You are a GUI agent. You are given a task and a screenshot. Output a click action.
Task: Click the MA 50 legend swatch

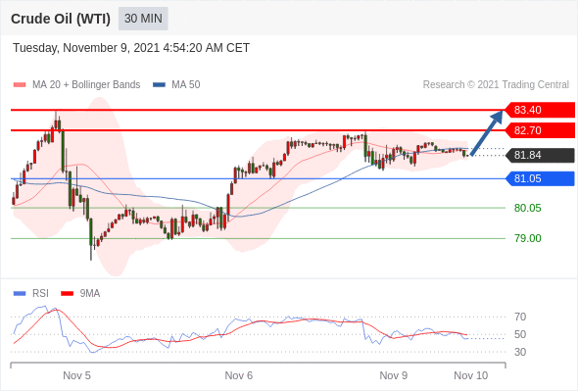click(159, 85)
